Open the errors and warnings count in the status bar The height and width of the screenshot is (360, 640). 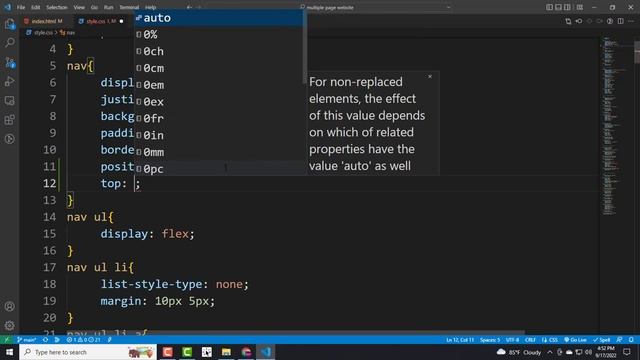(x=83, y=340)
